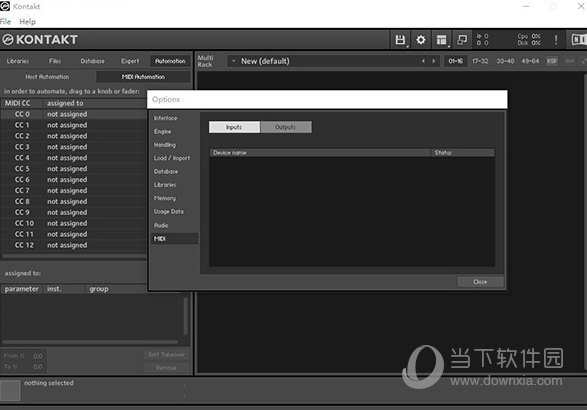Switch to the Database browser tab
Screen dimensions: 587x410
point(92,61)
